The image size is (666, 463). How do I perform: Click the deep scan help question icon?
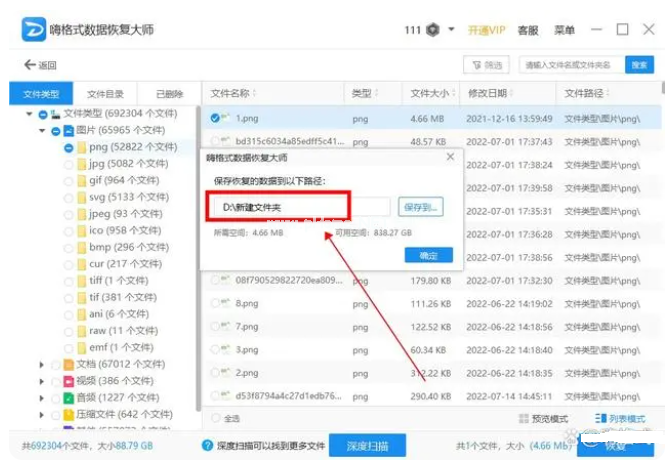(x=207, y=446)
